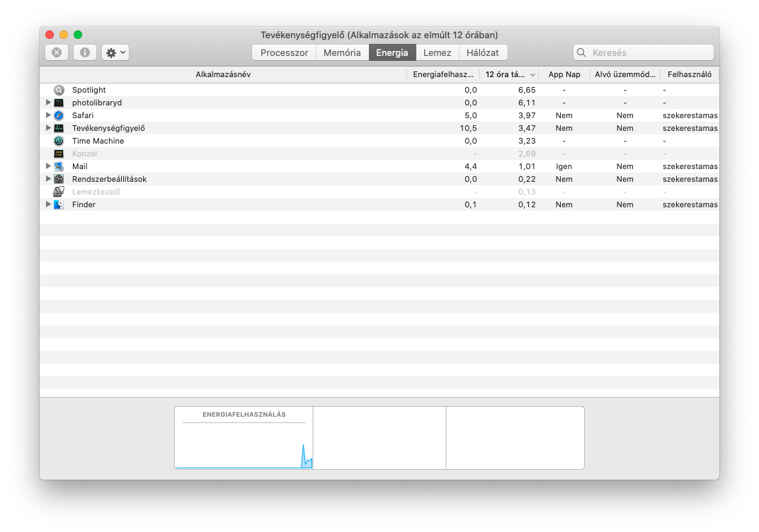Select the Time Machine row name

point(98,141)
